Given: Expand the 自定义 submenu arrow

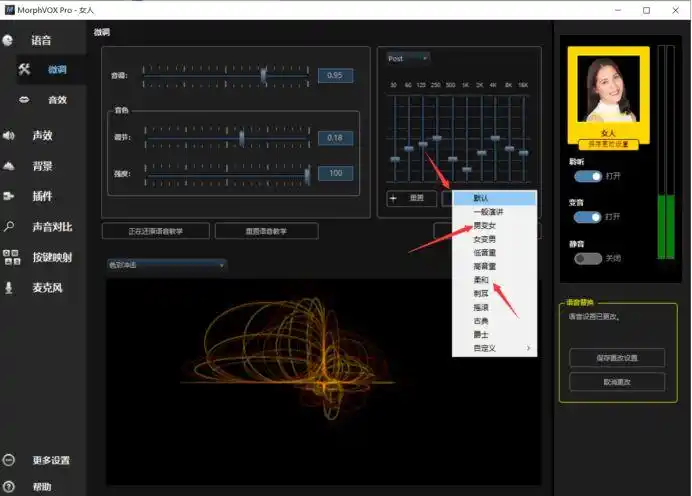Looking at the screenshot, I should point(529,348).
